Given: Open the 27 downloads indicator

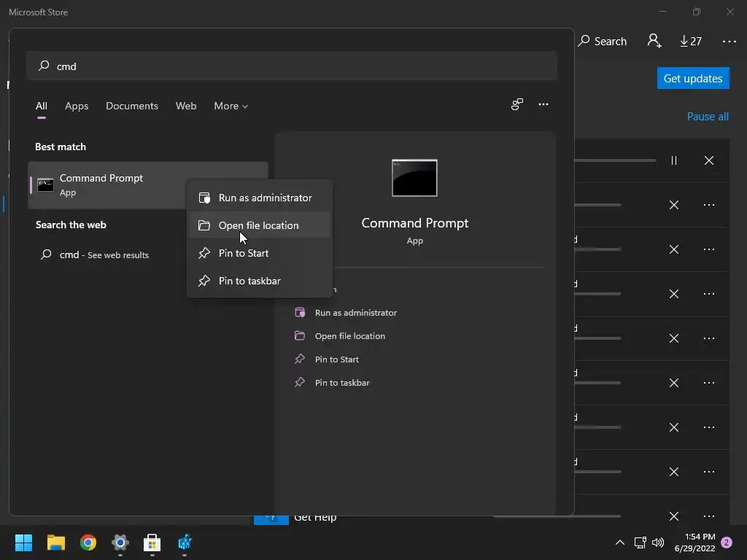Looking at the screenshot, I should point(691,41).
